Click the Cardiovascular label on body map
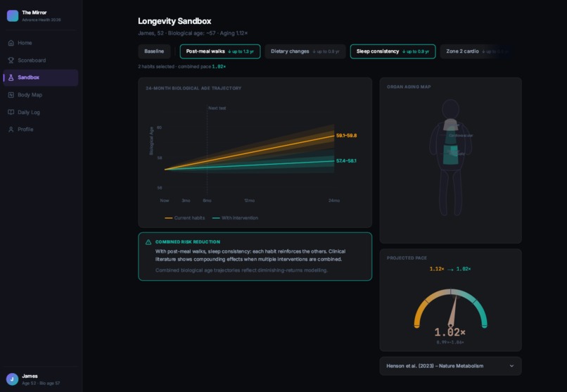This screenshot has width=567, height=392. (x=461, y=136)
